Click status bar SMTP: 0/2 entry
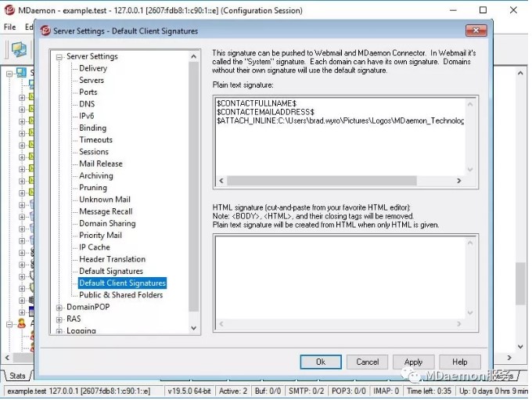Viewport: 532px width, 400px height. (x=306, y=391)
